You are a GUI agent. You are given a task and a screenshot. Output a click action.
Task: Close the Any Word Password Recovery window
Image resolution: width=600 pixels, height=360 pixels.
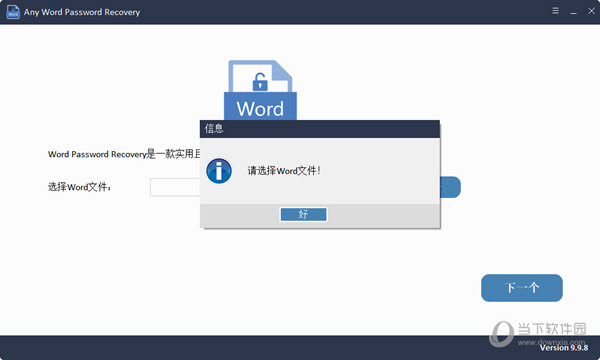tap(591, 11)
